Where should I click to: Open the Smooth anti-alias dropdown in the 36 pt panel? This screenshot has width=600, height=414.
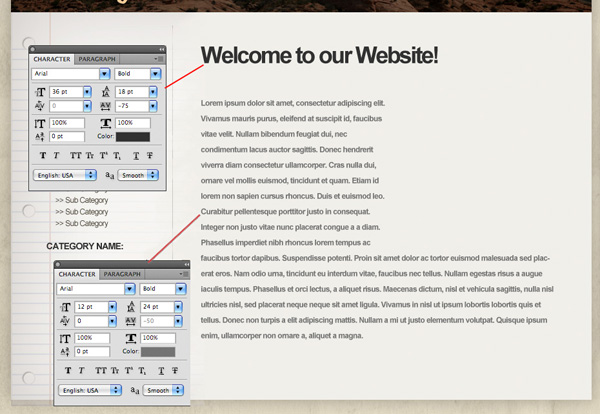coord(139,175)
